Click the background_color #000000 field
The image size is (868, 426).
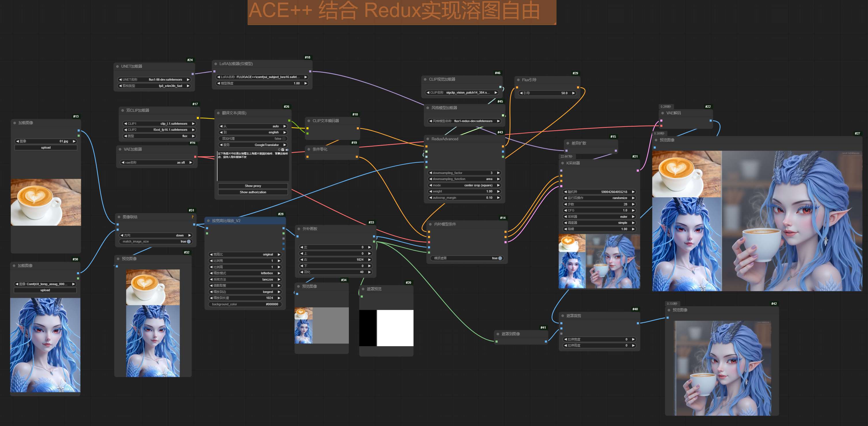point(245,304)
